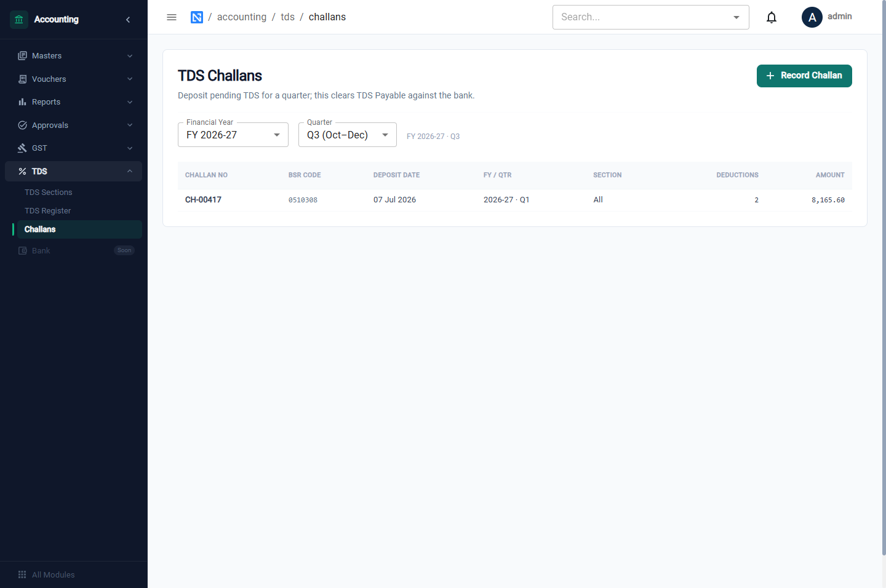Expand the Masters menu chevron
The image size is (886, 588).
tap(130, 56)
